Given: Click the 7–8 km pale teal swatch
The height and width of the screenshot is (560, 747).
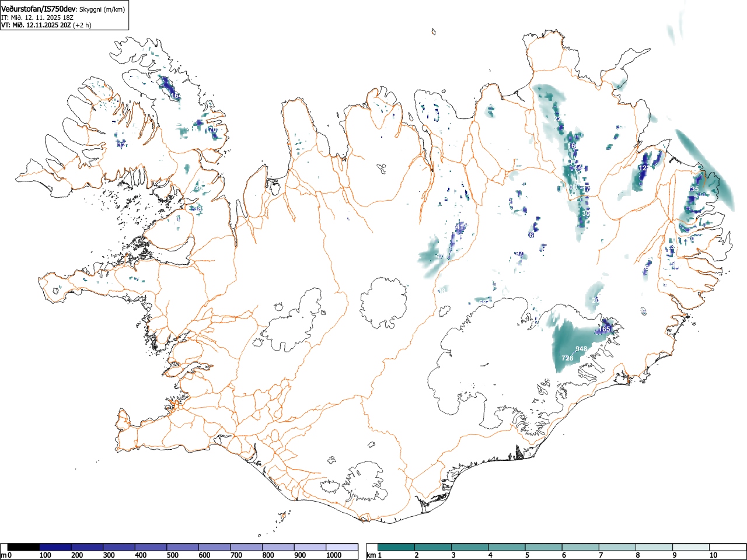Looking at the screenshot, I should pos(617,547).
